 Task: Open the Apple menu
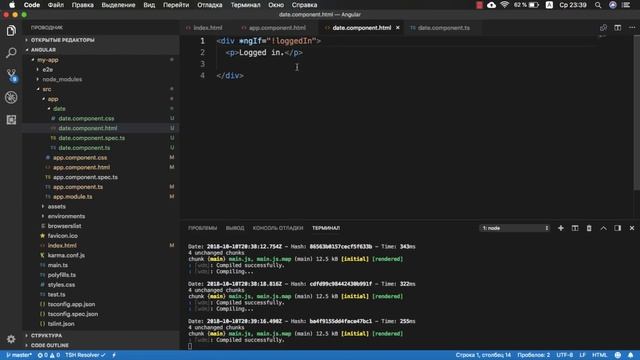pos(12,5)
